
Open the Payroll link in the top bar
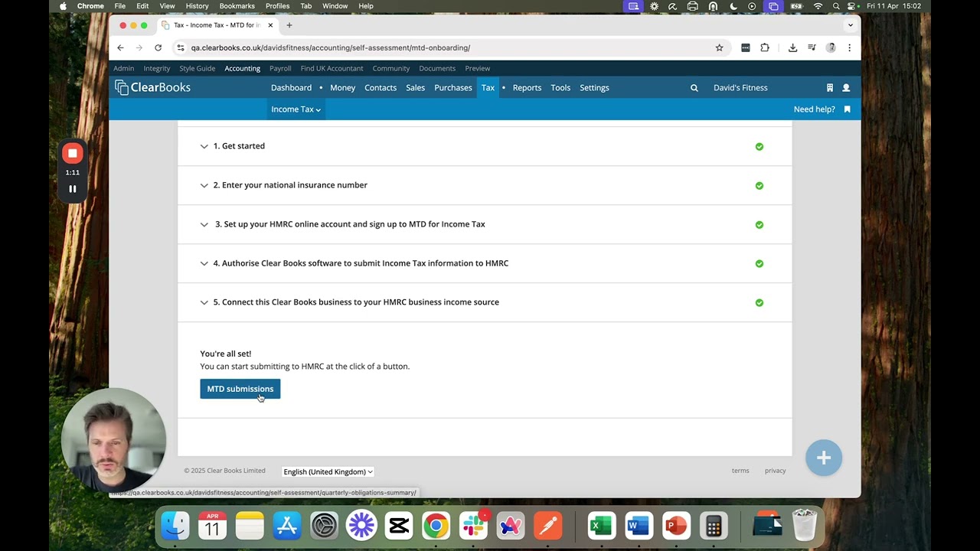tap(280, 69)
